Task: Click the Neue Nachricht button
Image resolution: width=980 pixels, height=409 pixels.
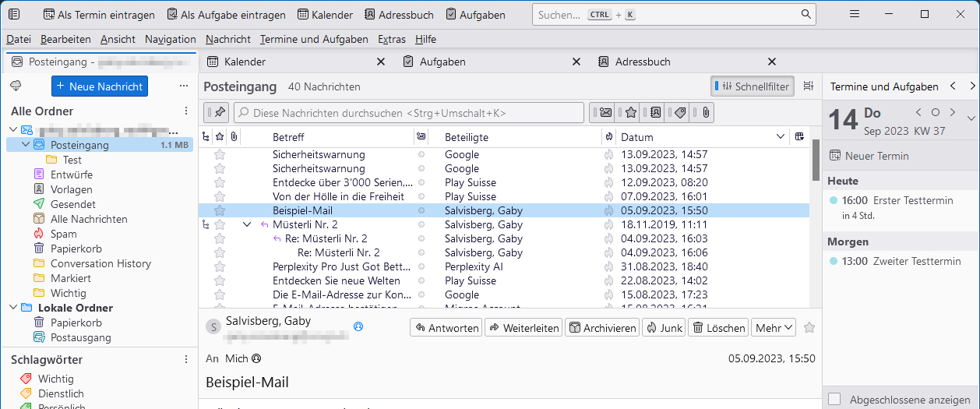Action: click(x=100, y=86)
